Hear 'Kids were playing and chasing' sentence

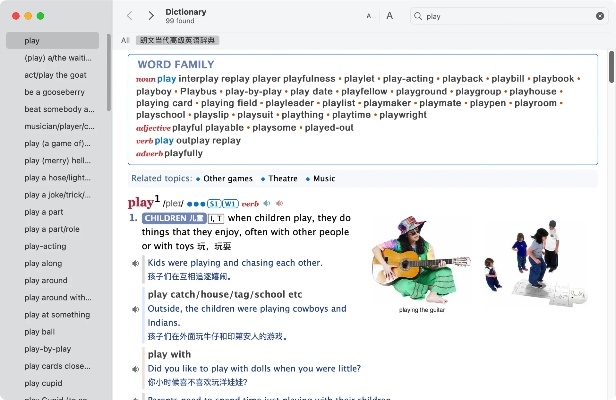pyautogui.click(x=135, y=263)
